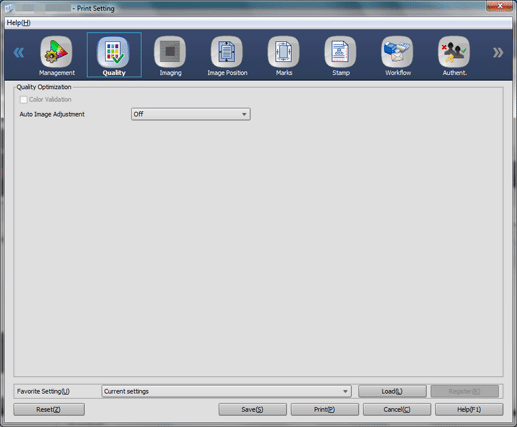Click the Reset(Z) button
This screenshot has width=517, height=427.
(49, 409)
